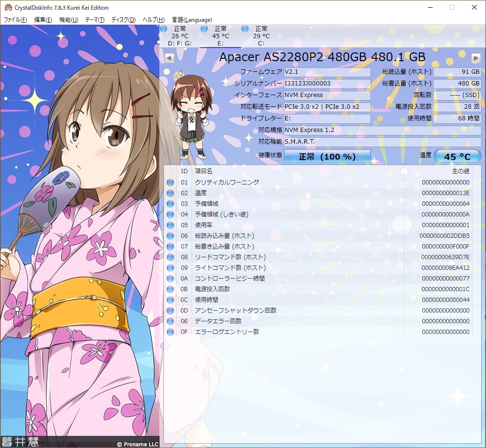Open the 機能(U) menu
This screenshot has width=486, height=448.
[x=68, y=20]
